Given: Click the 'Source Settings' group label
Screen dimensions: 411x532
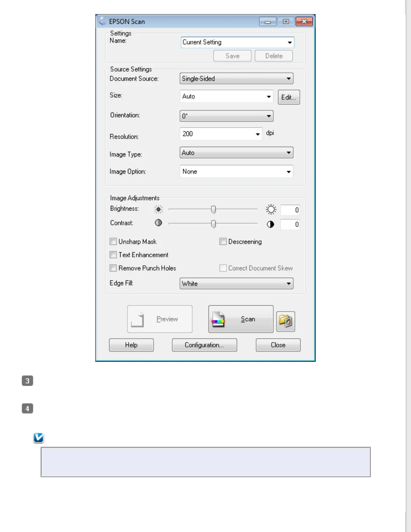Looking at the screenshot, I should (131, 69).
